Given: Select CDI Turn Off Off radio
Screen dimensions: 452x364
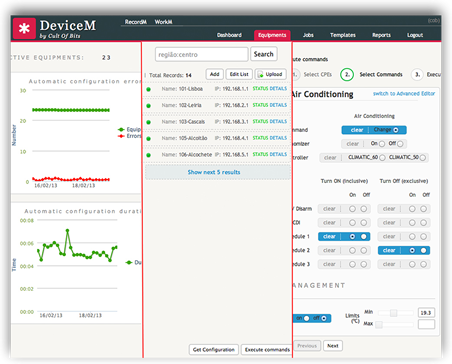Looking at the screenshot, I should click(423, 223).
